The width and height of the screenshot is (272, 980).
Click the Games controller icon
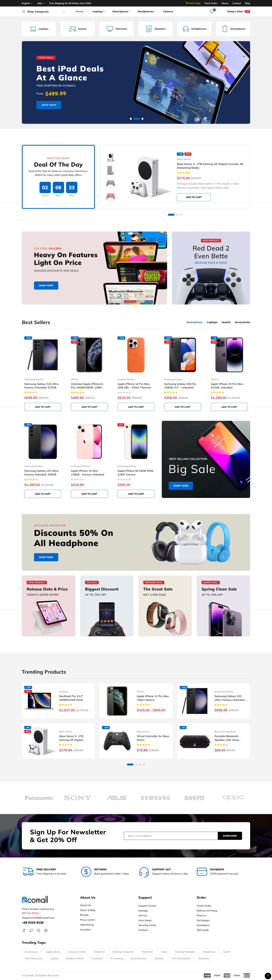(x=73, y=29)
